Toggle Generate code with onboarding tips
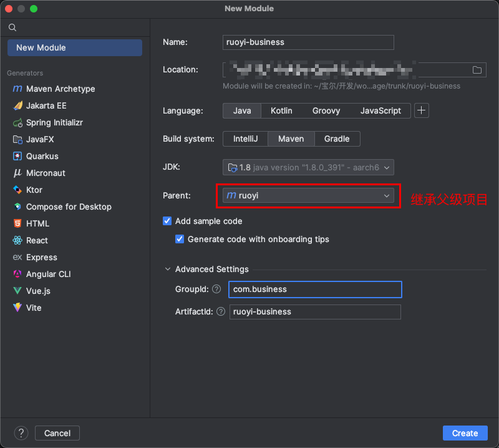Image resolution: width=499 pixels, height=448 pixels. pyautogui.click(x=180, y=239)
